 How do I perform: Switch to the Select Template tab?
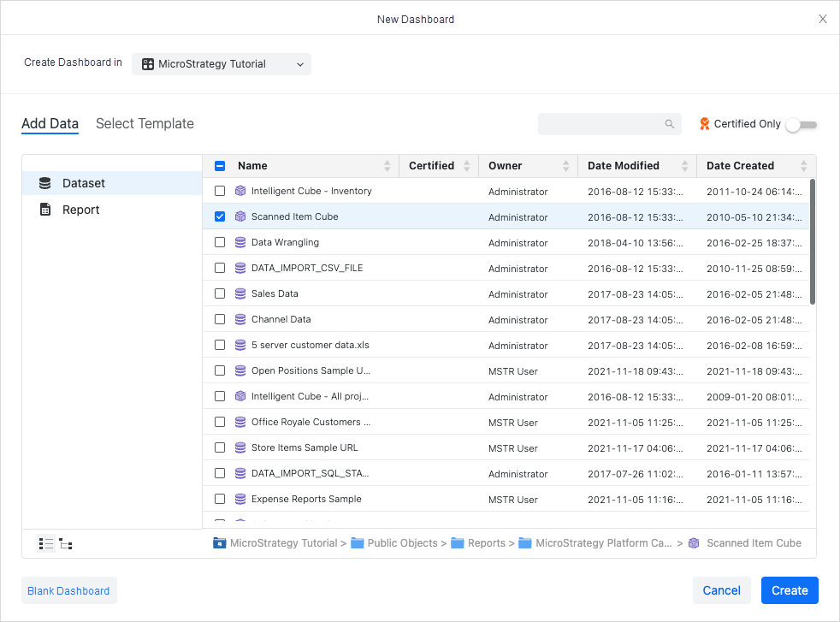145,124
